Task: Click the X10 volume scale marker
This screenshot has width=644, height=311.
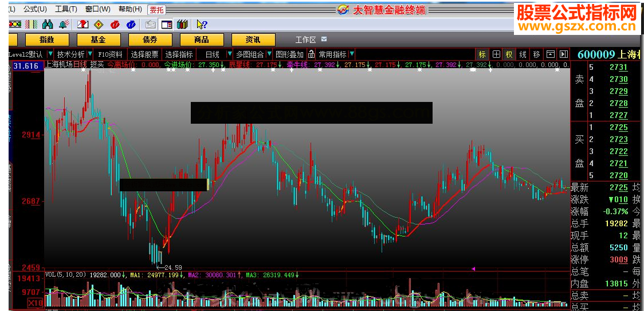Action: (x=36, y=303)
